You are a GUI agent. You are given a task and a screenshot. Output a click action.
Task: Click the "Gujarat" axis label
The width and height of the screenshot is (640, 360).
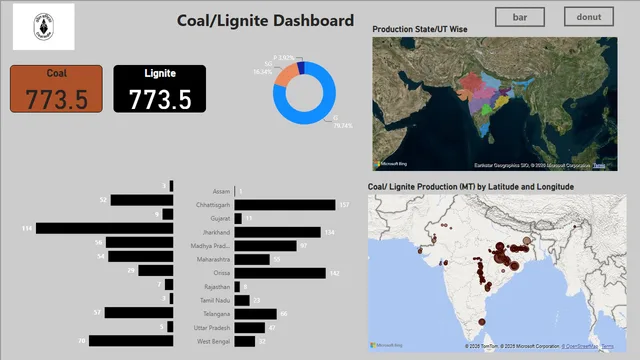click(x=220, y=219)
